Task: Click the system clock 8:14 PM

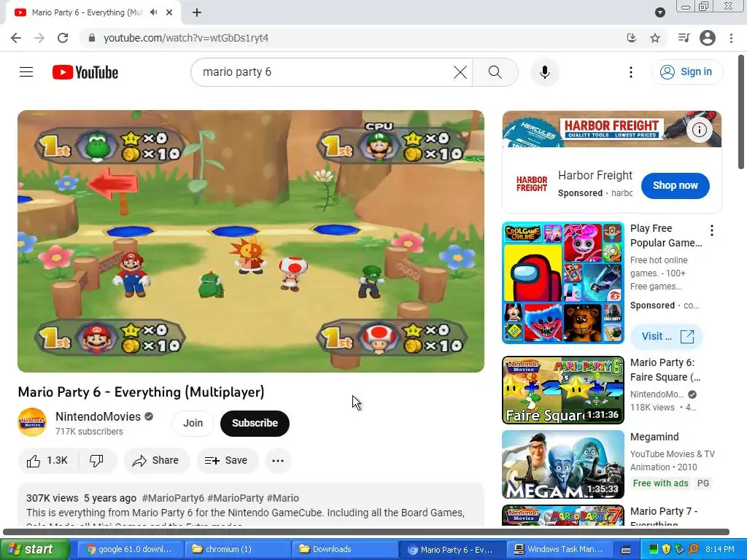Action: tap(720, 549)
